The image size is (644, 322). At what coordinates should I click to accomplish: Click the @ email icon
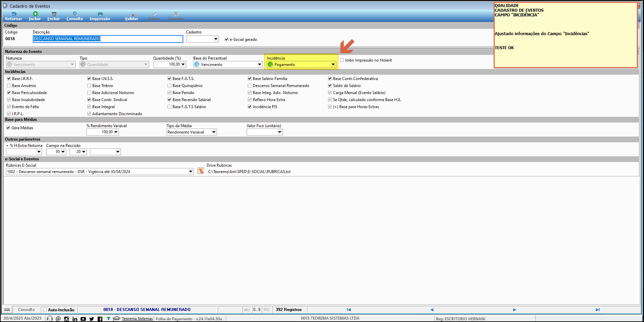pos(58,319)
